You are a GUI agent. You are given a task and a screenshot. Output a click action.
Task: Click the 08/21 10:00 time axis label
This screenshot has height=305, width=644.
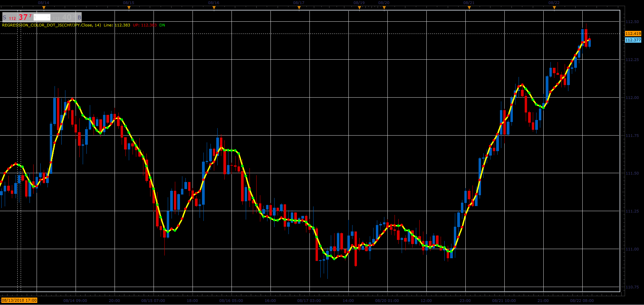tap(504, 301)
